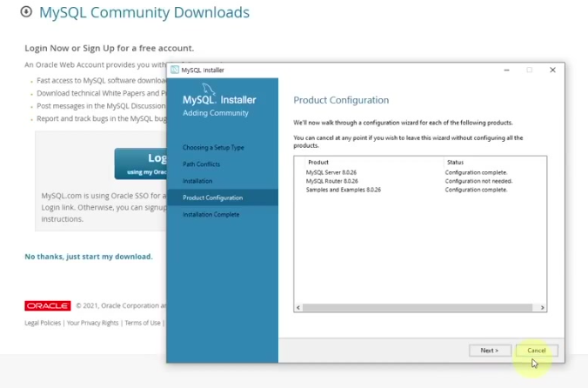Click the 'Adding Community' subtitle text

pos(216,113)
